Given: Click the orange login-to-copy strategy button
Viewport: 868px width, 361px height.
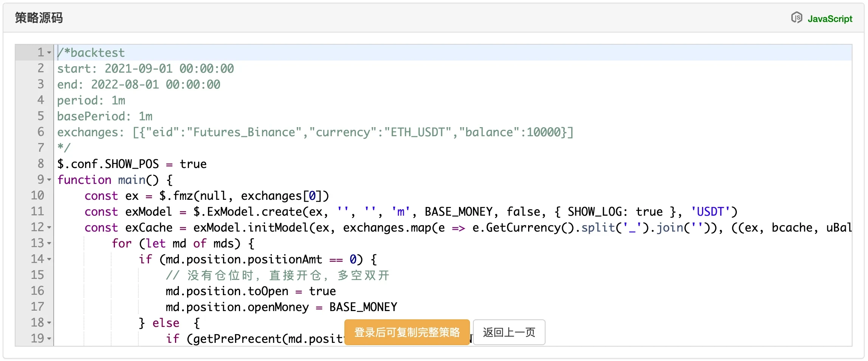Looking at the screenshot, I should (407, 332).
